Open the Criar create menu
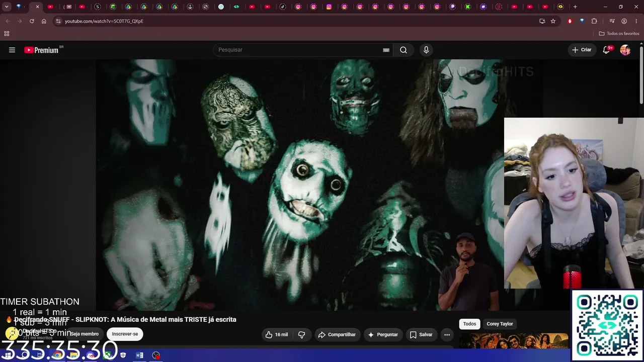Image resolution: width=644 pixels, height=362 pixels. (x=582, y=50)
